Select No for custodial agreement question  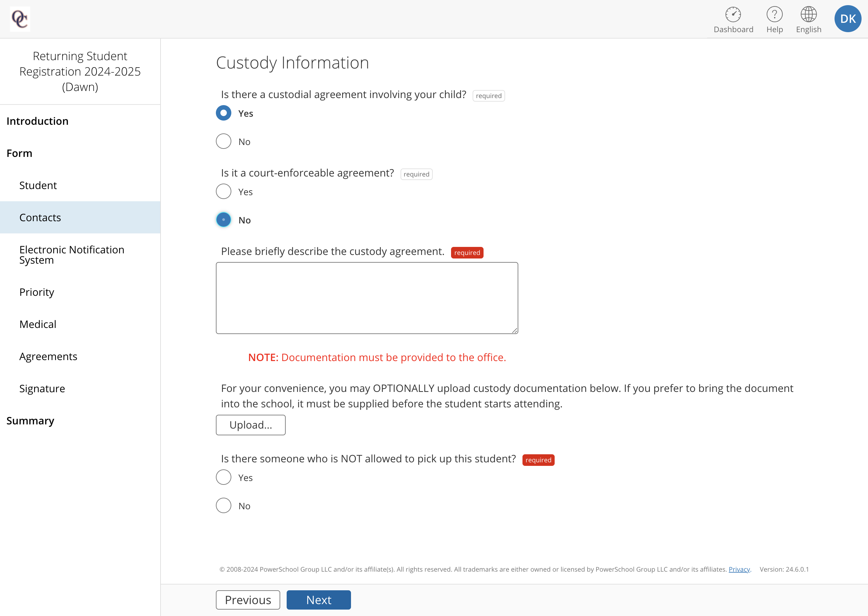pos(224,141)
